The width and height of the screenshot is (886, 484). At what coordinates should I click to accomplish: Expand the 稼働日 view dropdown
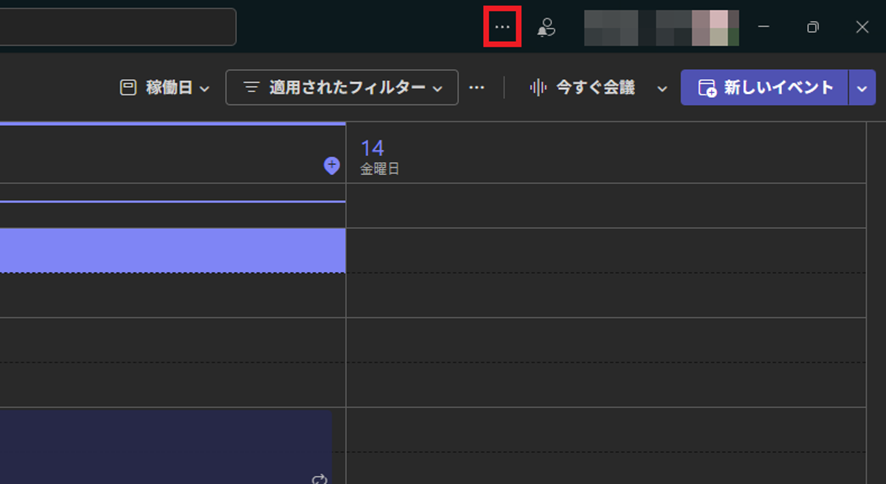[164, 88]
